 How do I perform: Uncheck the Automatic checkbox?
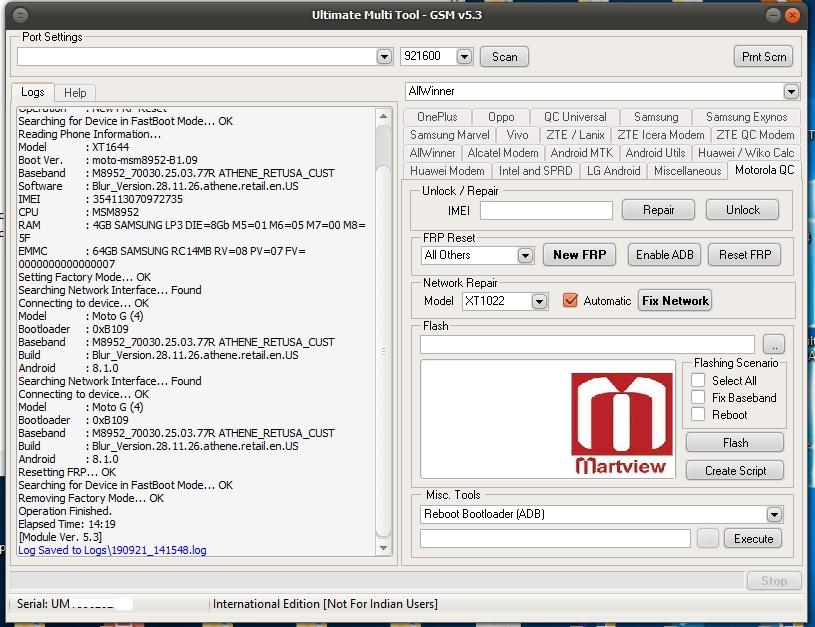point(571,301)
